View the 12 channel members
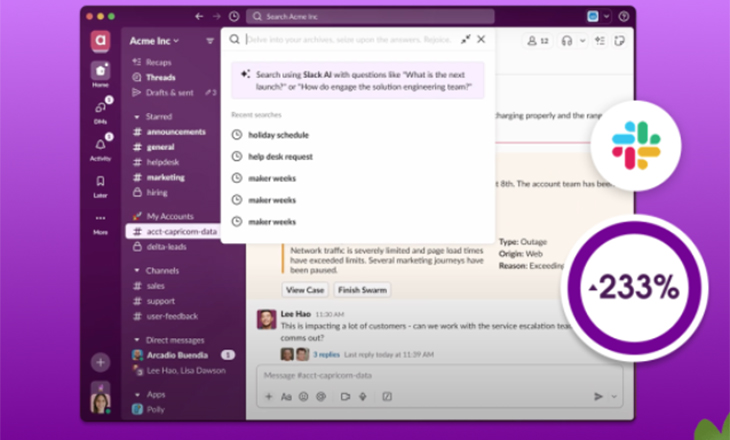This screenshot has width=730, height=440. tap(538, 41)
